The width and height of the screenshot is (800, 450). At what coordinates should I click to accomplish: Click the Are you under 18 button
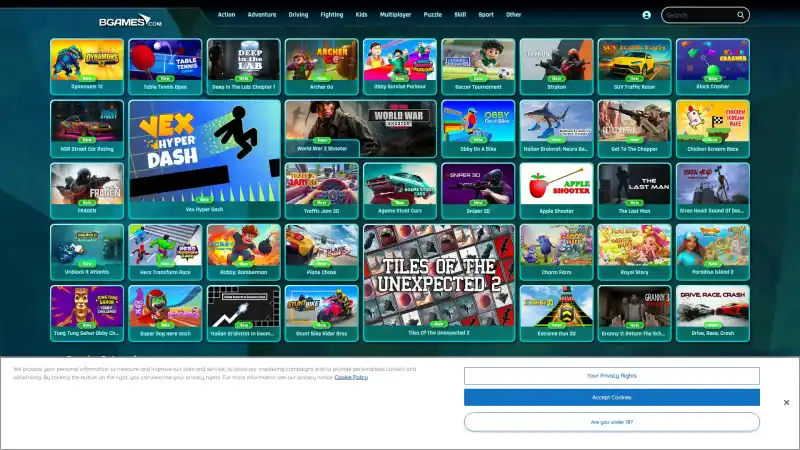pyautogui.click(x=611, y=422)
